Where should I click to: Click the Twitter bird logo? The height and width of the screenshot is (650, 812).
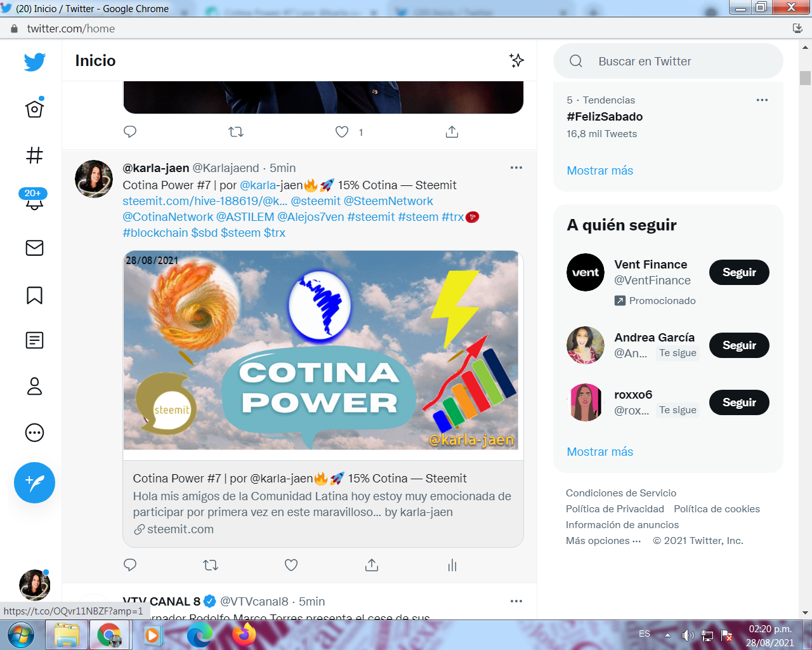point(35,62)
